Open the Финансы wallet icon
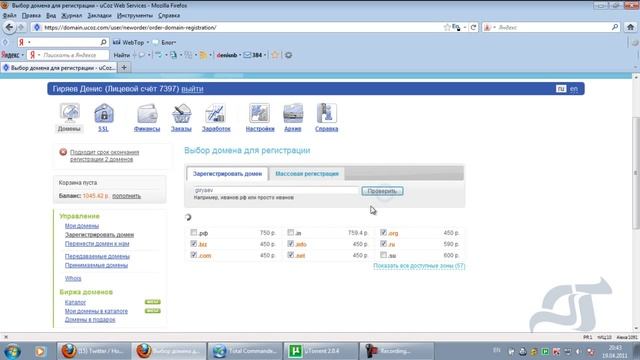The width and height of the screenshot is (640, 360). click(x=147, y=113)
